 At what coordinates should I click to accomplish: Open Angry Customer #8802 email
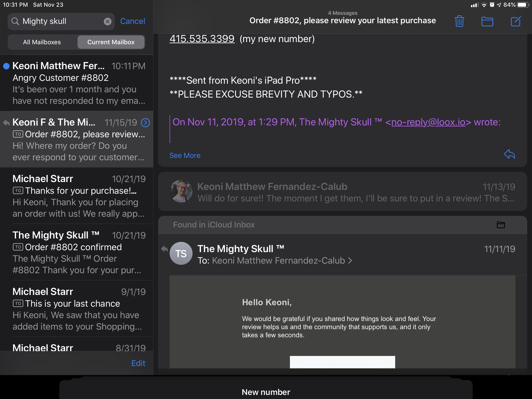(x=77, y=83)
